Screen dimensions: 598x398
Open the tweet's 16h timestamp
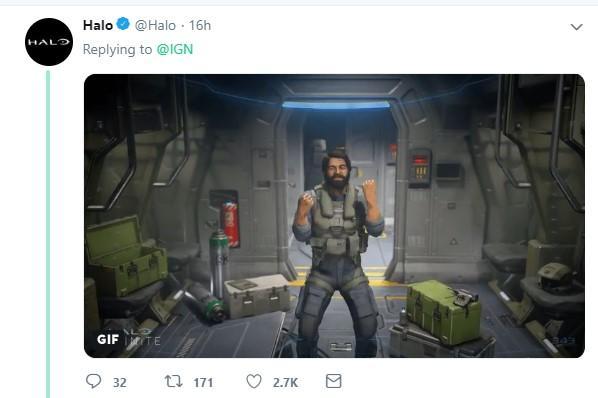[200, 25]
